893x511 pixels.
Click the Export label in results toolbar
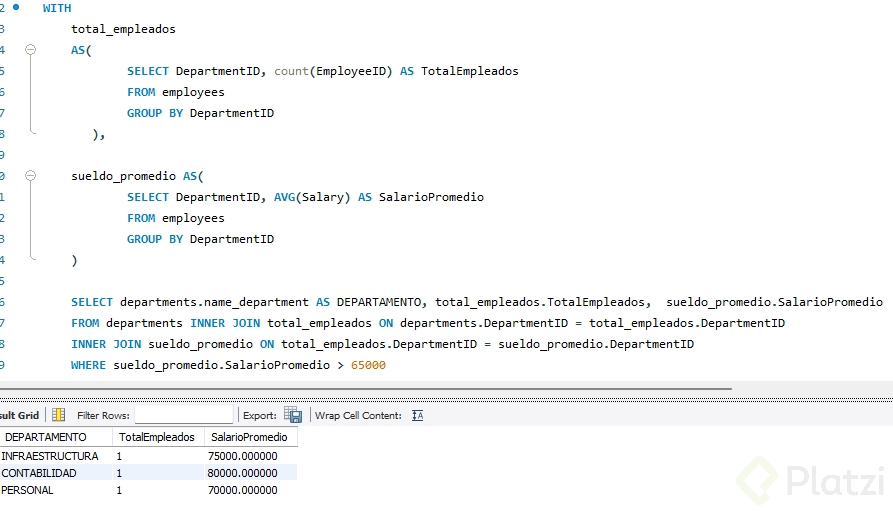click(260, 415)
